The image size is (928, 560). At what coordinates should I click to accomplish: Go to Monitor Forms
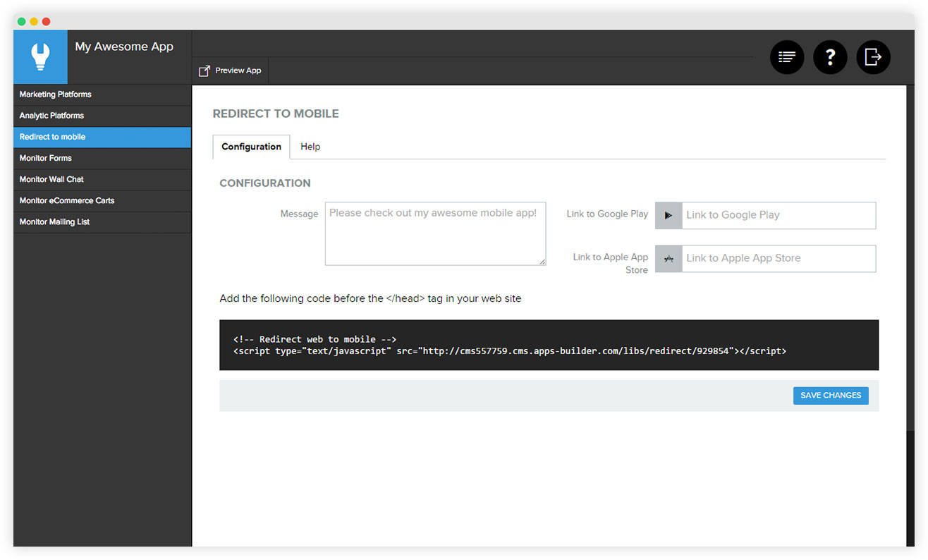pos(46,158)
